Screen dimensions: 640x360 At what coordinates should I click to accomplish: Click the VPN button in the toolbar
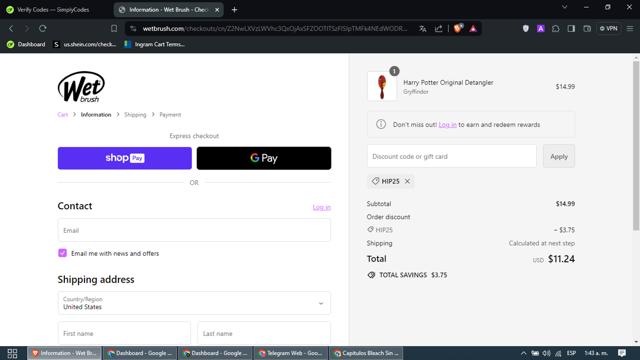[x=609, y=29]
